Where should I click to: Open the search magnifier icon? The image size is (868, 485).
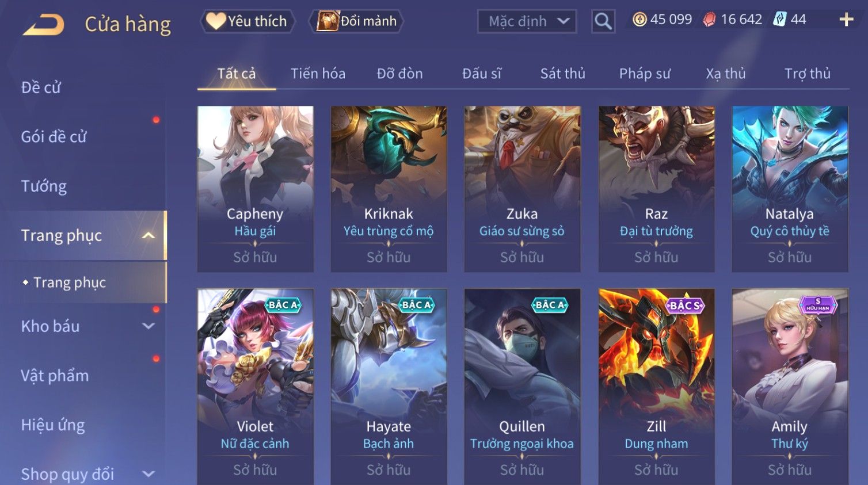pyautogui.click(x=603, y=22)
